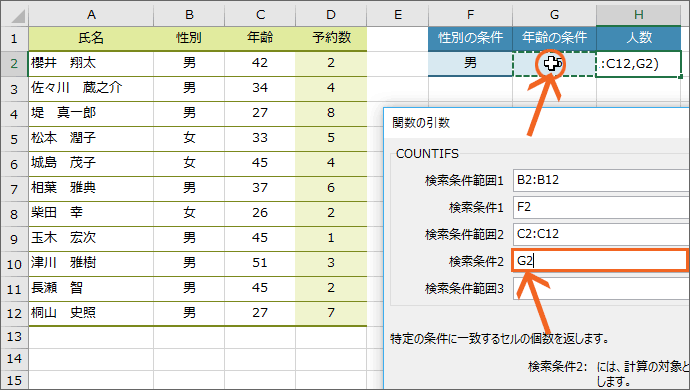Click 予約数 value 8 in row 4
The width and height of the screenshot is (690, 390).
[x=331, y=113]
